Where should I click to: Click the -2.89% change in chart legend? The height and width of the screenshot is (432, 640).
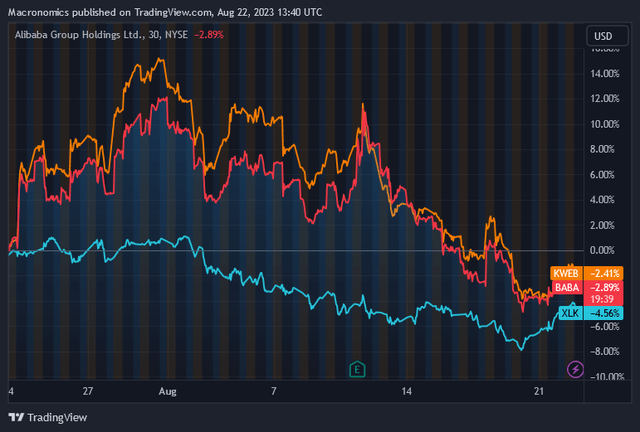[209, 35]
